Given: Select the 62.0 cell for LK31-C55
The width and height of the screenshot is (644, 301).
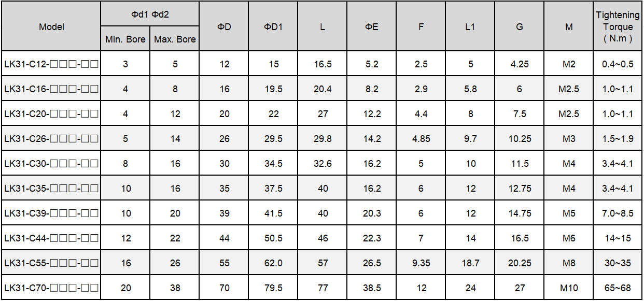Looking at the screenshot, I should click(x=273, y=263).
